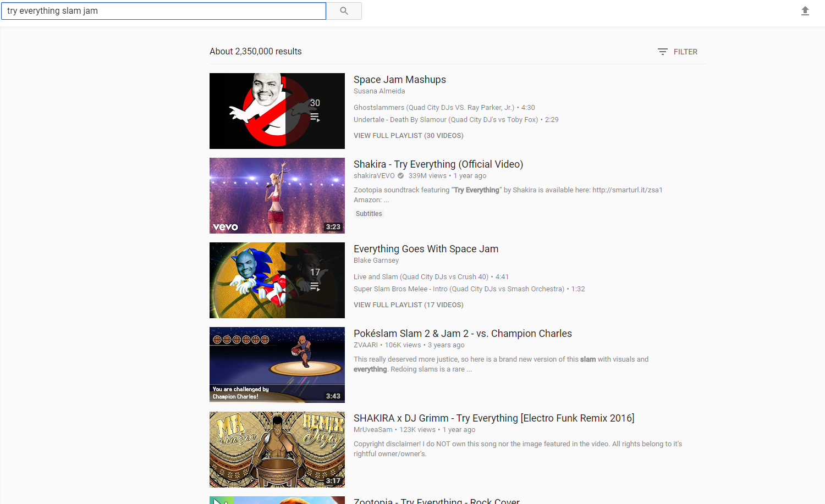Visit the shakiraVEVO channel
This screenshot has height=504, width=825.
pyautogui.click(x=374, y=176)
